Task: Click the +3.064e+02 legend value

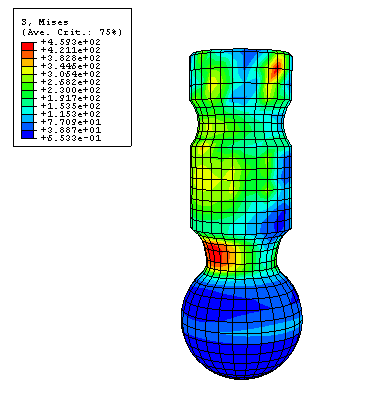Action: point(71,74)
